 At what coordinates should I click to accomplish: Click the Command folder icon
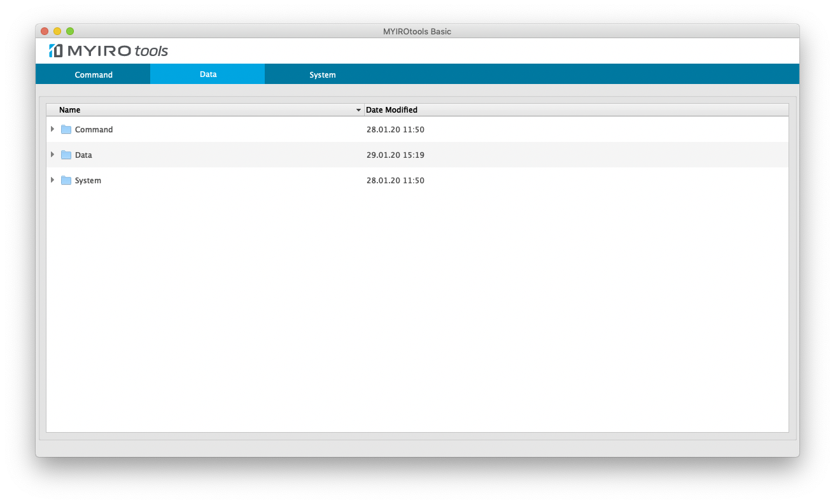66,129
